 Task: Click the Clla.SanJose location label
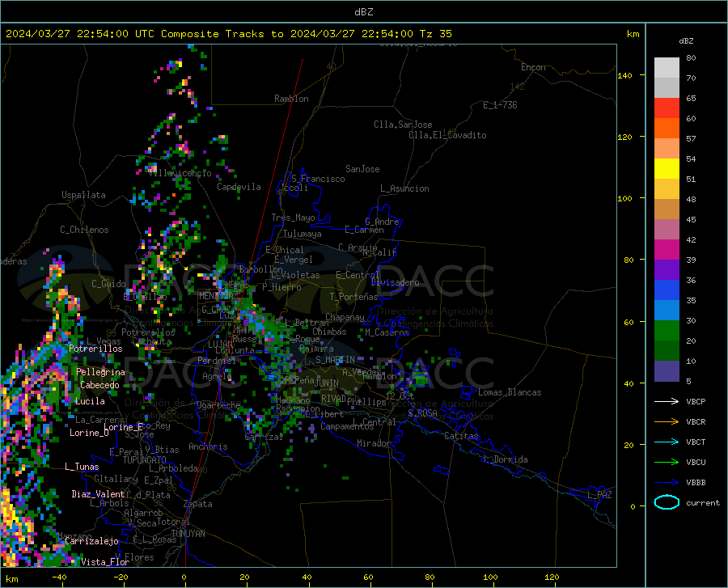[x=403, y=125]
